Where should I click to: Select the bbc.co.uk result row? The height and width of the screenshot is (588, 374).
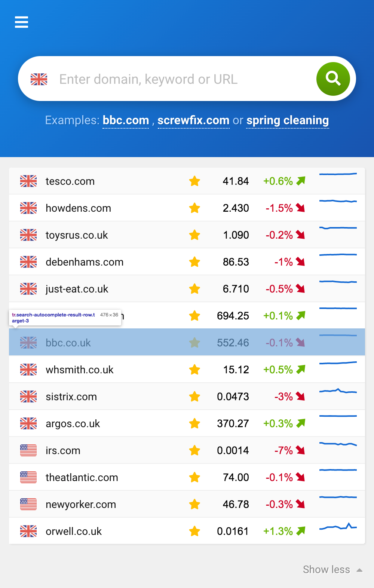pyautogui.click(x=187, y=342)
